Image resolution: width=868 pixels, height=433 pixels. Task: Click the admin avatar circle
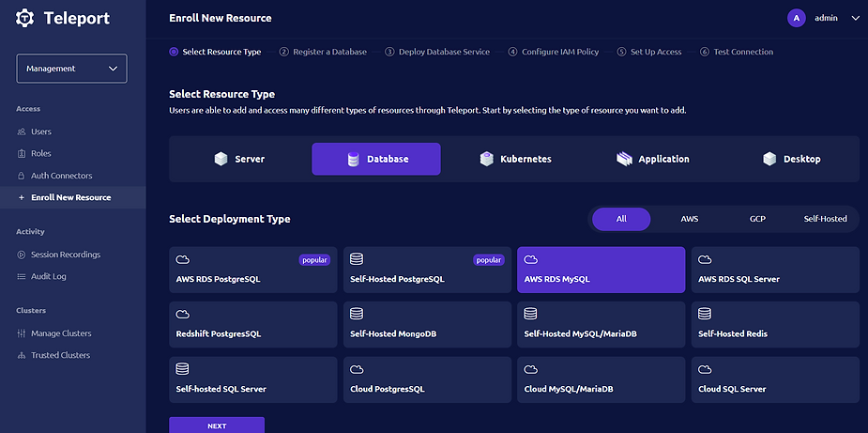pos(796,18)
